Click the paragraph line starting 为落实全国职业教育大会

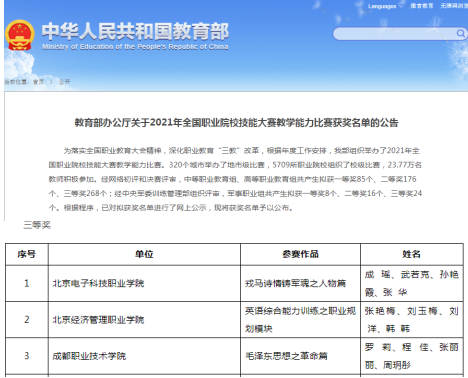coord(241,151)
